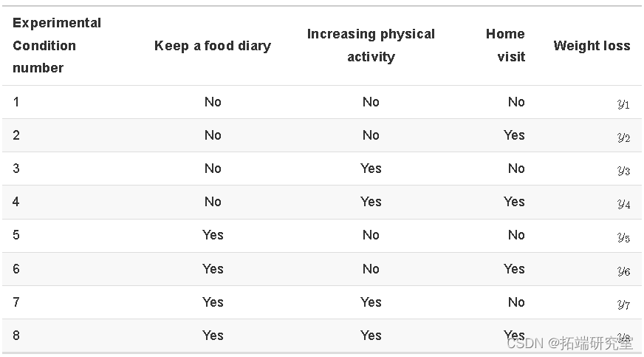Select Home visit No in row 7
644x357 pixels.
pos(516,302)
